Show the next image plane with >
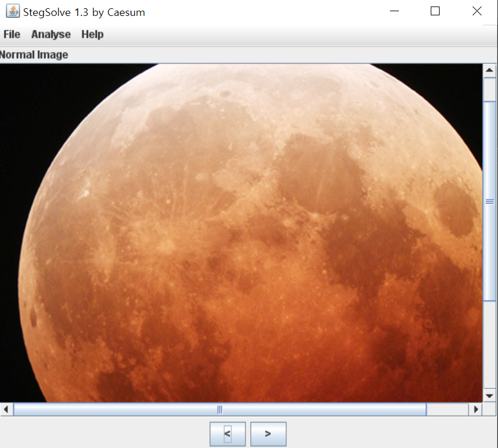The image size is (498, 448). [268, 434]
